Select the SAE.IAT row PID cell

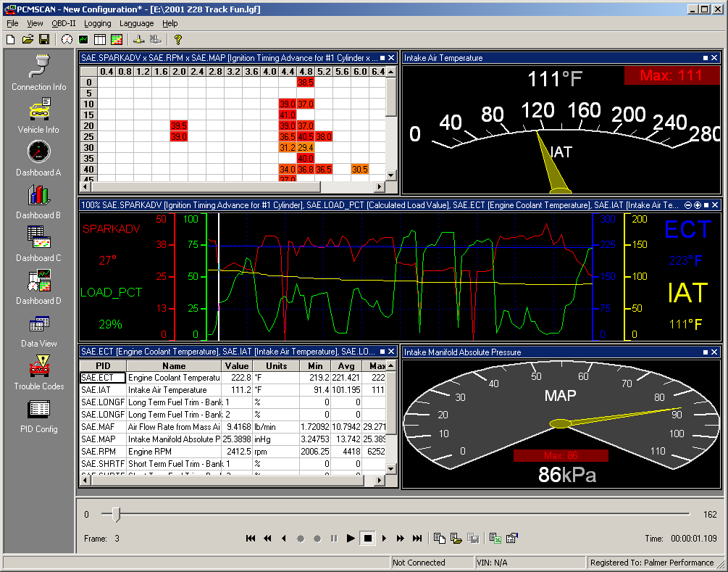point(103,390)
